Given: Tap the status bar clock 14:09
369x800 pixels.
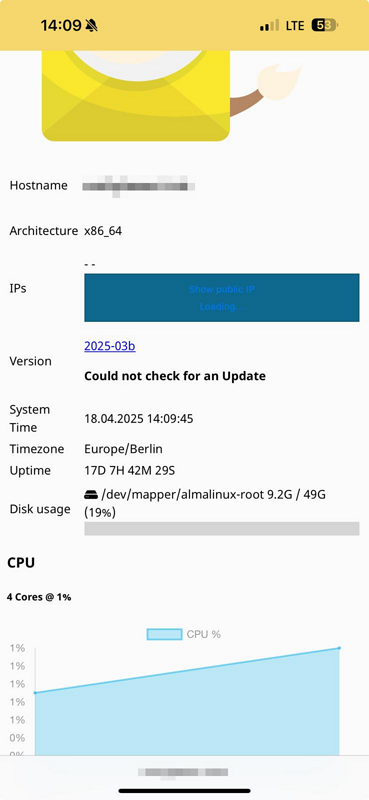Looking at the screenshot, I should 61,26.
